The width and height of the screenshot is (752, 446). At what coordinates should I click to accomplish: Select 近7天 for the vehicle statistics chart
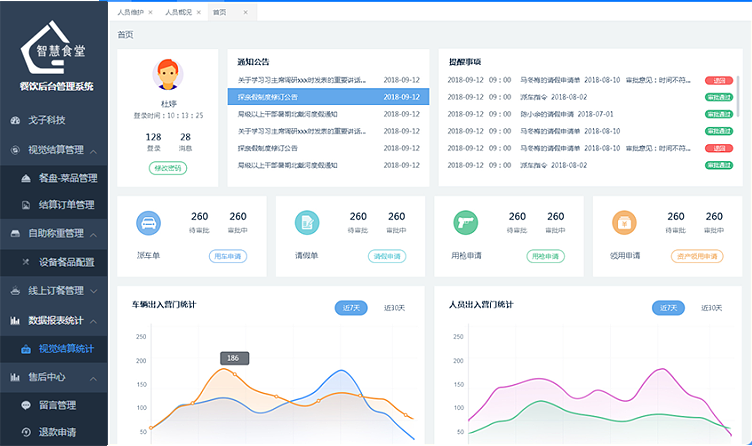(x=352, y=308)
